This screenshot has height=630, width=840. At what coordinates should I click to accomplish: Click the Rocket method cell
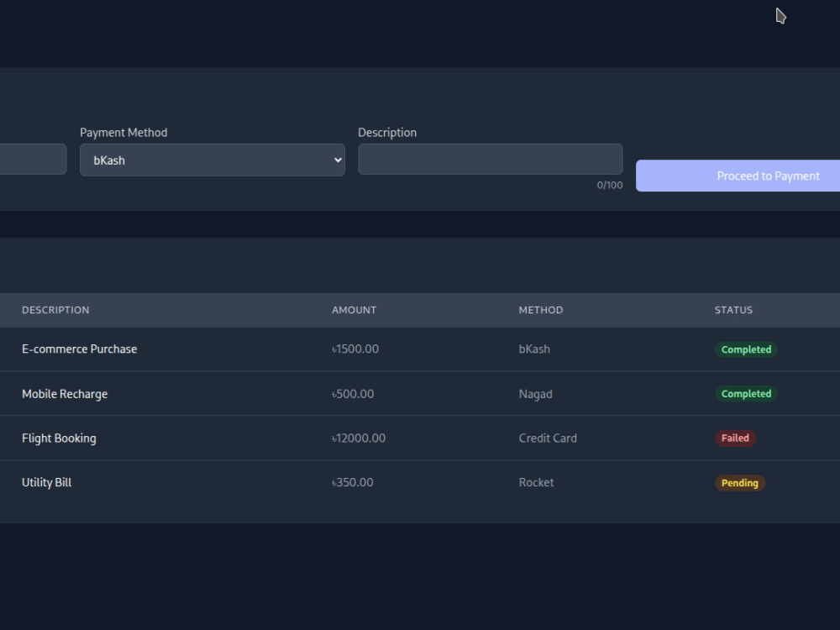tap(536, 483)
